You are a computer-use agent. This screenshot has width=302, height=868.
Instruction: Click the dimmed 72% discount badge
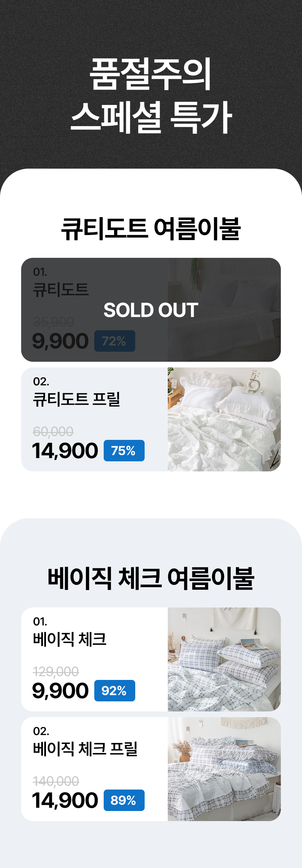point(114,341)
